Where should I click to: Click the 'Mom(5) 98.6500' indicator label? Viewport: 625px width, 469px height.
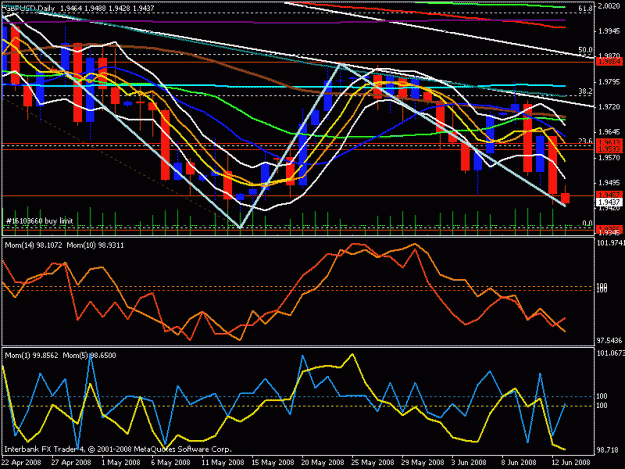(89, 355)
